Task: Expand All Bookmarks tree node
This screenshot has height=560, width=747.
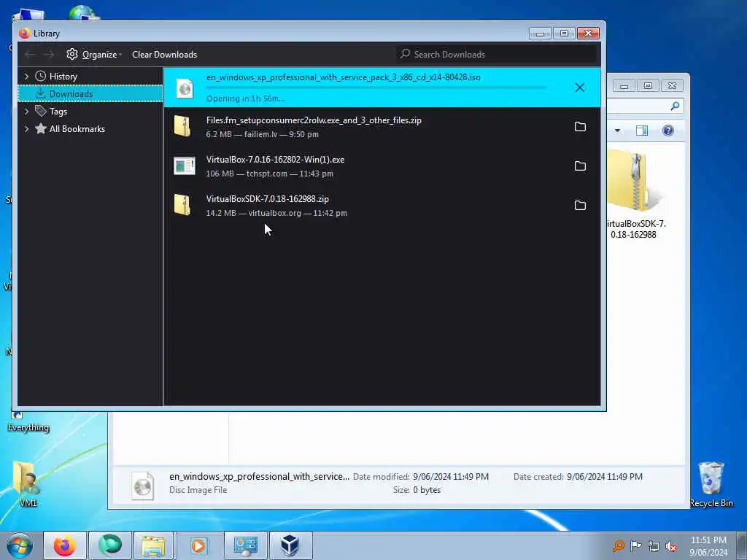Action: tap(27, 128)
